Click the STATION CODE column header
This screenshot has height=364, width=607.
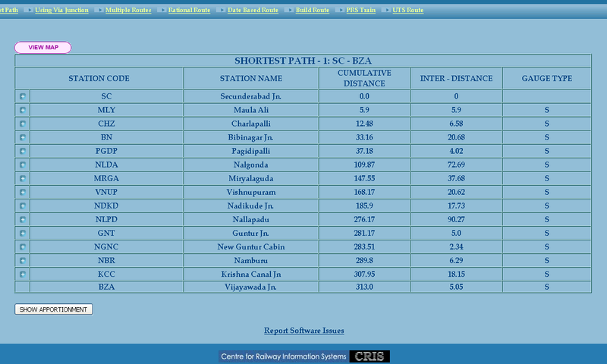[x=99, y=79]
